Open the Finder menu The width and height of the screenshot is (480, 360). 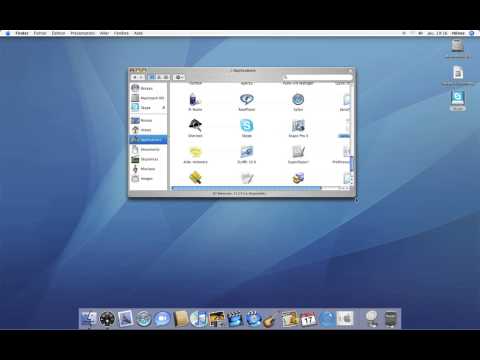(22, 33)
